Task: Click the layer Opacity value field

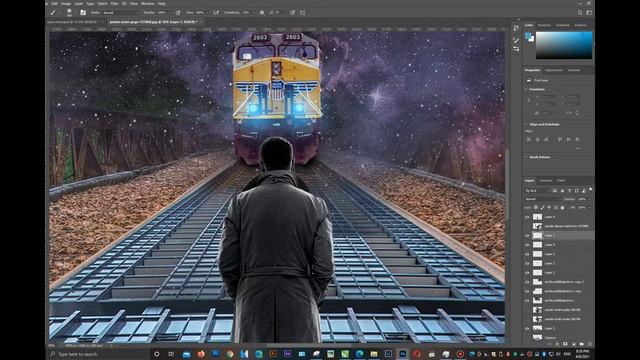Action: point(582,199)
